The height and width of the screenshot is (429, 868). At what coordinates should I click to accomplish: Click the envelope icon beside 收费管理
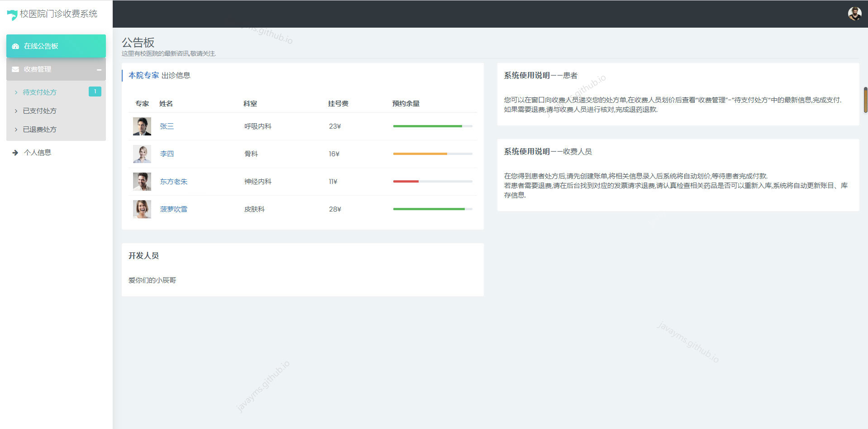(x=16, y=69)
